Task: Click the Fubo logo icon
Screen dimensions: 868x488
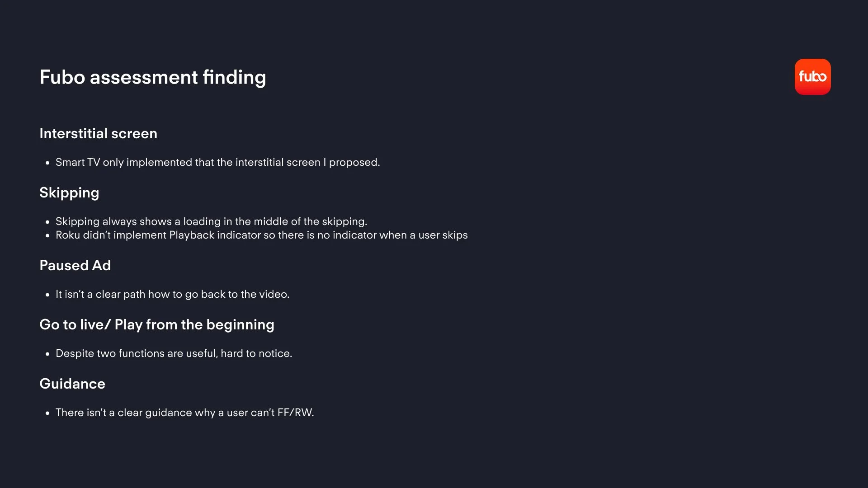Action: pos(812,77)
